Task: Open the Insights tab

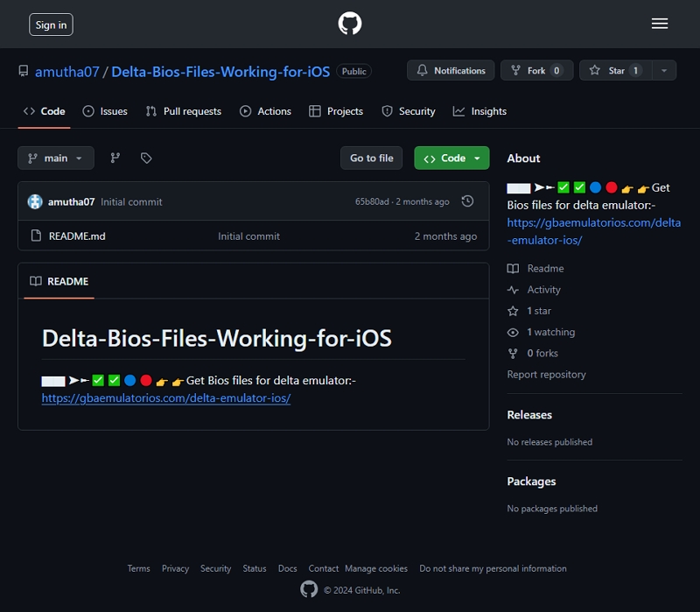Action: (x=479, y=111)
